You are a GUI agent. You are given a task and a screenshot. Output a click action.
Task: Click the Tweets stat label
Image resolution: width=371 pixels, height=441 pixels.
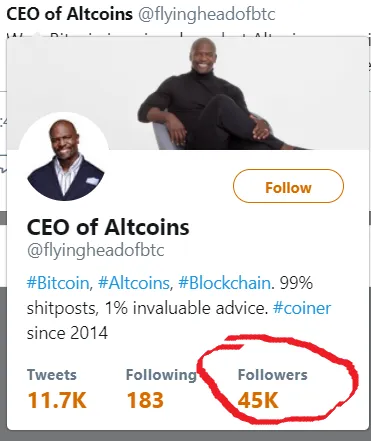52,375
